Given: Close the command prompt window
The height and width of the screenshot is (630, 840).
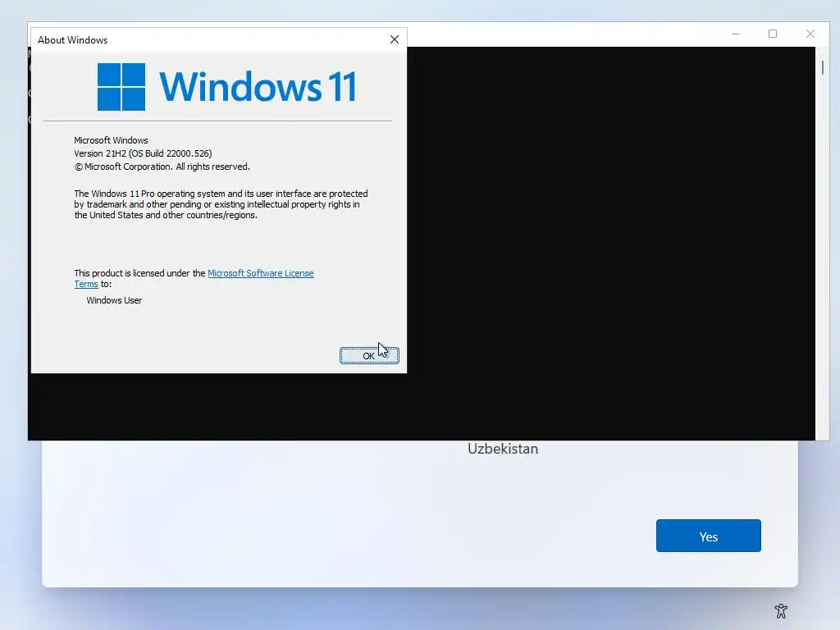Looking at the screenshot, I should pyautogui.click(x=810, y=34).
